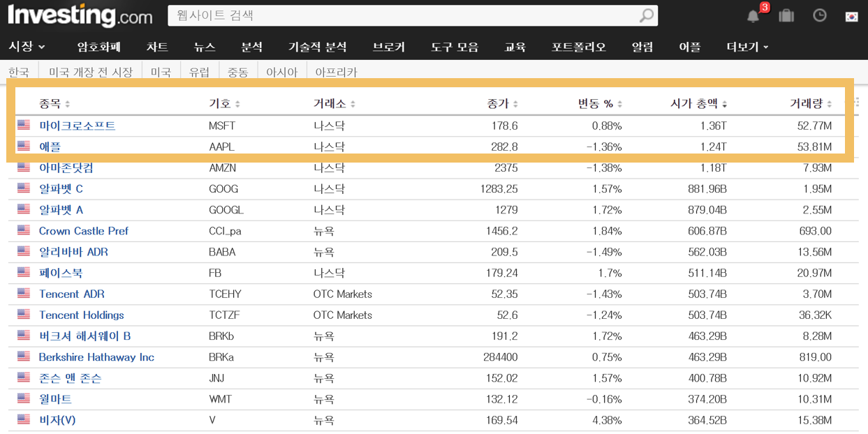868x434 pixels.
Task: Open the 뉴스 menu
Action: point(205,47)
